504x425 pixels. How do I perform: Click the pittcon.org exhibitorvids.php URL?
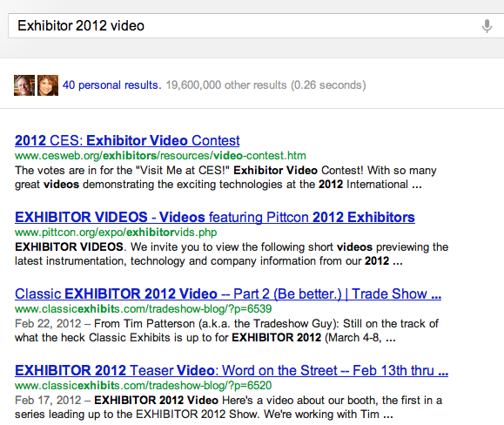point(116,233)
